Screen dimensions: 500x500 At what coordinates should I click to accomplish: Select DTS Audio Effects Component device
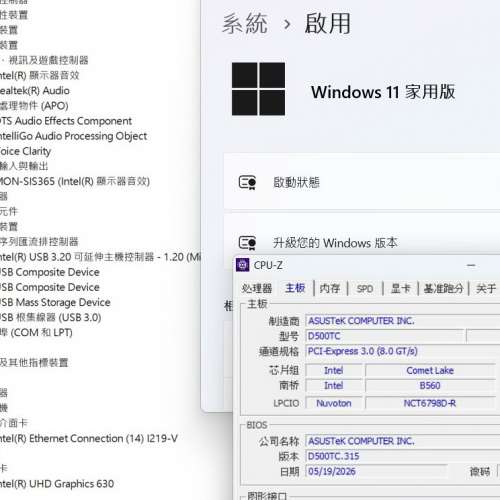pos(66,121)
